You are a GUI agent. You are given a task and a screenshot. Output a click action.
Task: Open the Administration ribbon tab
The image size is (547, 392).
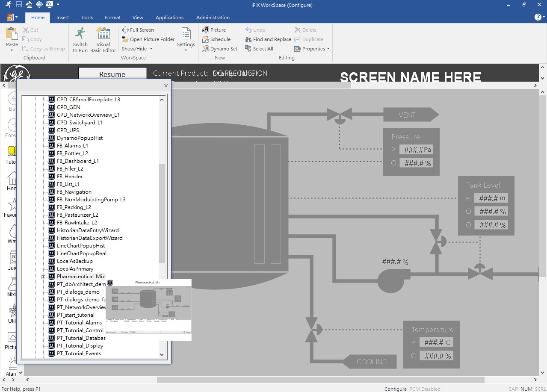[x=213, y=18]
